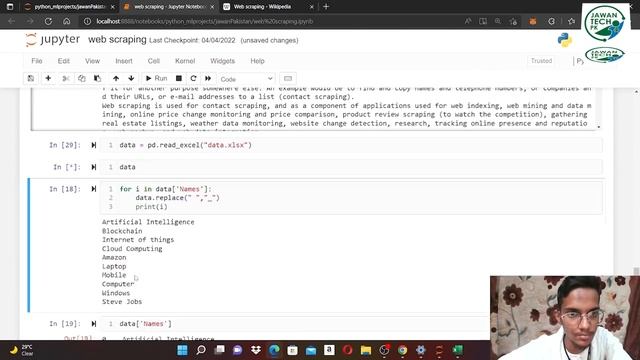Run the In [19] cell step icon
The height and width of the screenshot is (360, 640).
pos(93,324)
